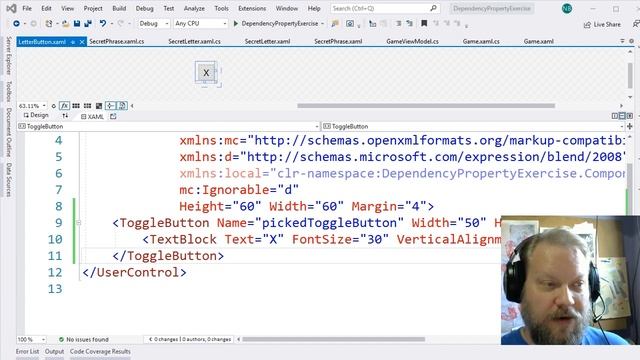Switch to GameViewModel.cs tab
Image resolution: width=640 pixels, height=360 pixels.
coord(412,41)
